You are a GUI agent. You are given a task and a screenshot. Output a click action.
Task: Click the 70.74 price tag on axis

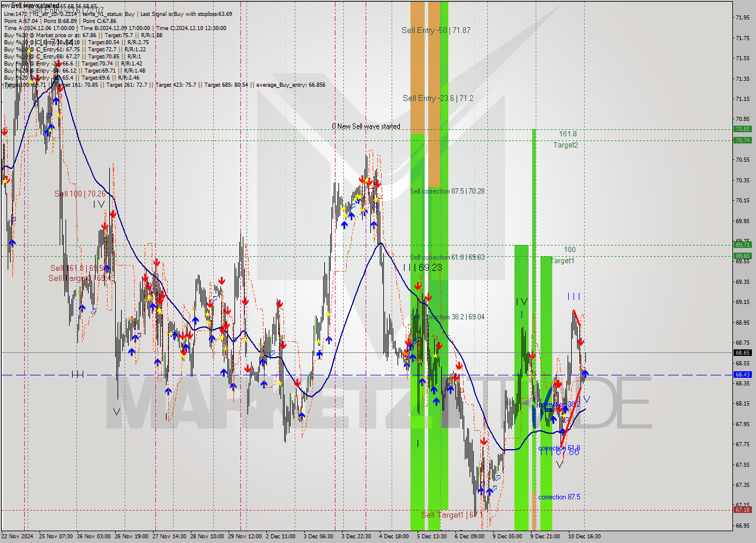tap(742, 140)
